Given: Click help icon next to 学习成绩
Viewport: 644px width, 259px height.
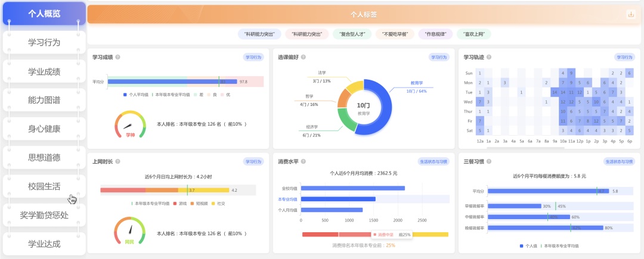Looking at the screenshot, I should pyautogui.click(x=117, y=57).
